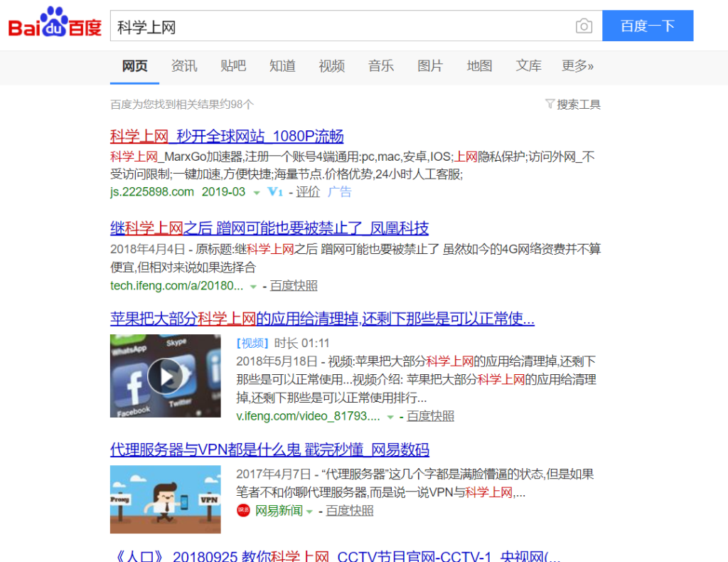Open the 地图 tab
The width and height of the screenshot is (728, 562).
point(479,66)
